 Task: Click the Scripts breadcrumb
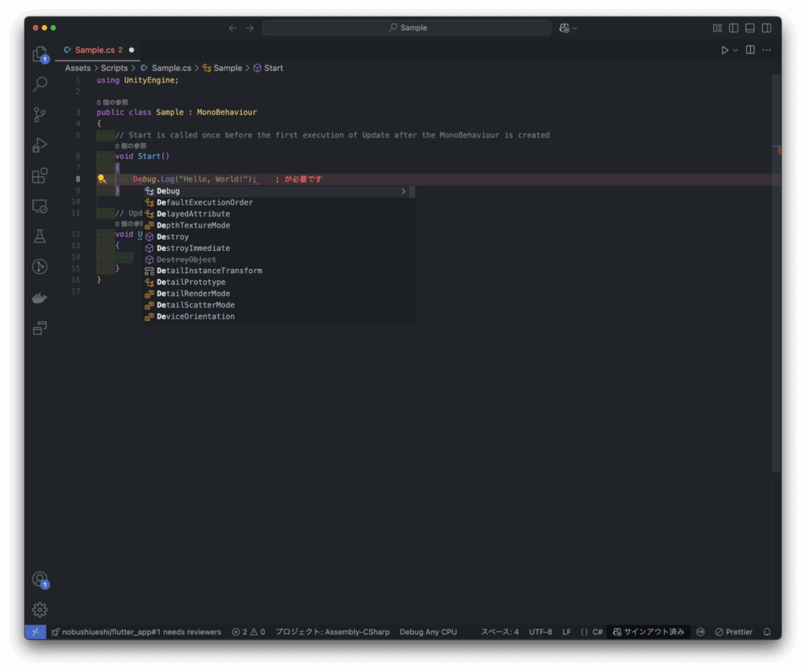tap(114, 68)
